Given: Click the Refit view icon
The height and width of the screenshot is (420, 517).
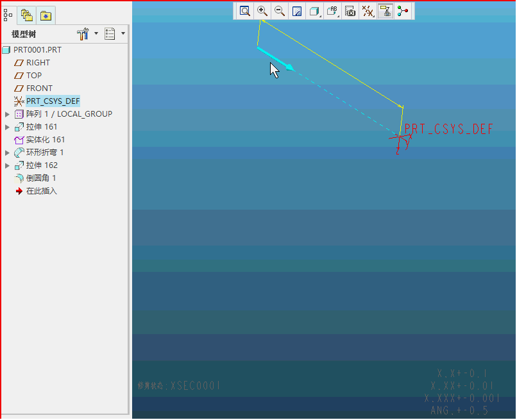Looking at the screenshot, I should pos(244,11).
